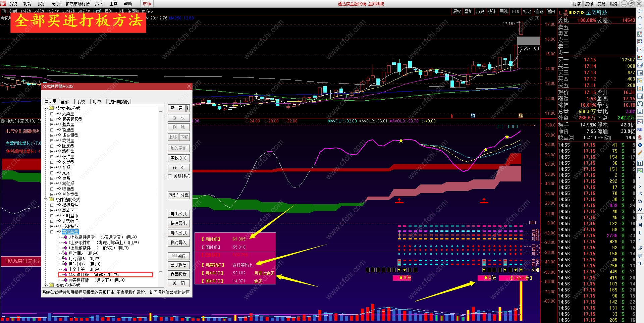Image resolution: width=644 pixels, height=323 pixels.
Task: Click the Fiz icon in right toolbar
Action: point(640,96)
